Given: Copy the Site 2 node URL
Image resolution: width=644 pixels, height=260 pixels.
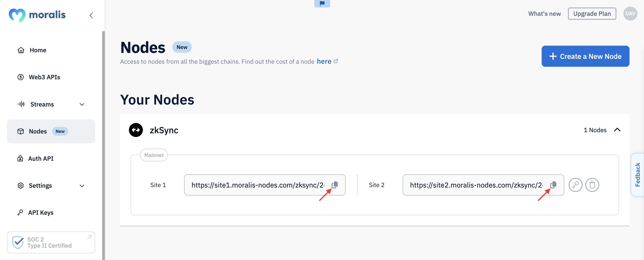Looking at the screenshot, I should coord(553,185).
